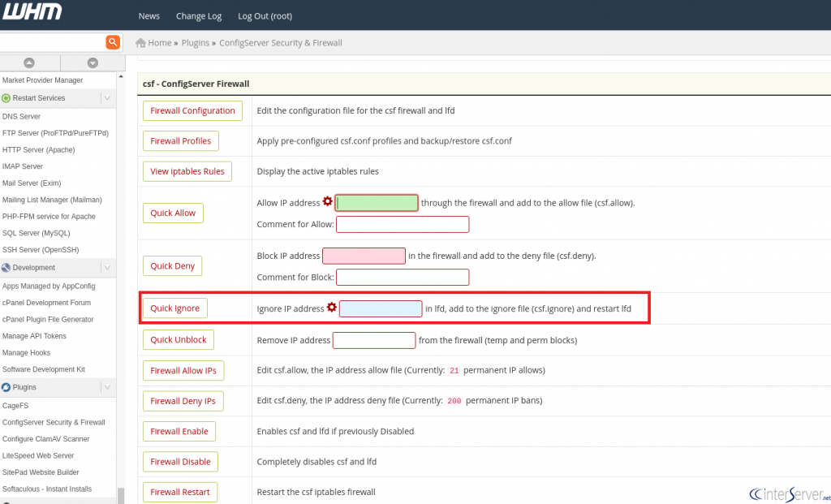Click ConfigServer Security & Firewall breadcrumb
The image size is (831, 504).
pyautogui.click(x=281, y=43)
